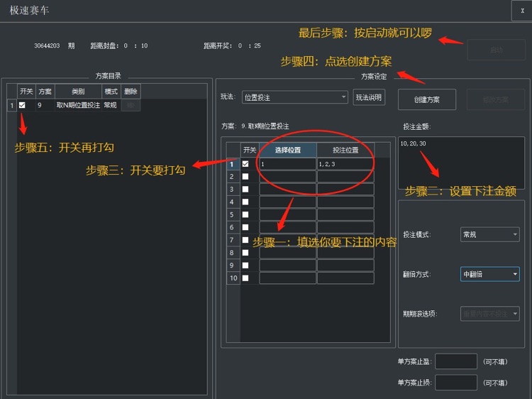The height and width of the screenshot is (399, 532).
Task: Open the 玩法 位置投注 dropdown
Action: 295,97
